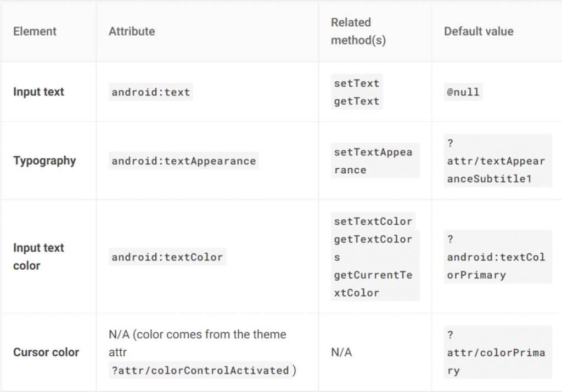Screen dimensions: 562x392
Task: Select the getText method code
Action: pos(357,101)
